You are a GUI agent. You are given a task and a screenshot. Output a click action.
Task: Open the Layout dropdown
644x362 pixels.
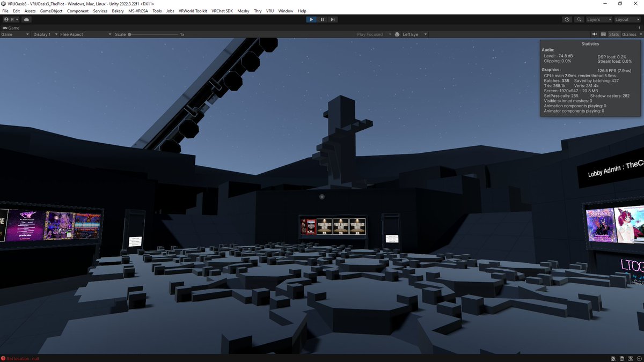pos(627,19)
